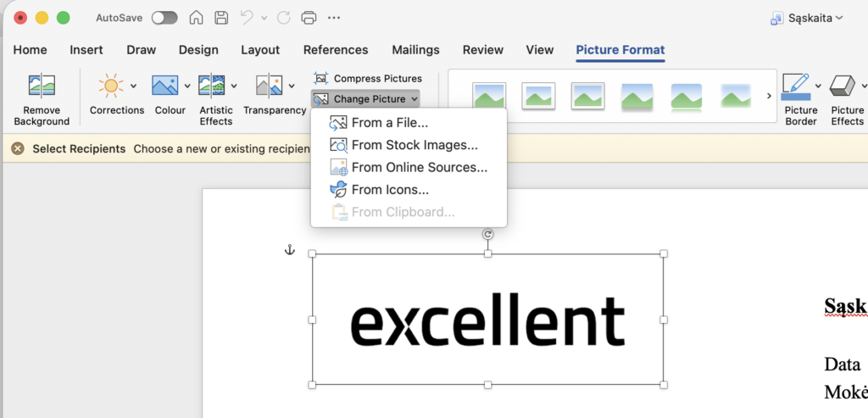
Task: Choose From Online Sources... menu item
Action: coord(409,167)
